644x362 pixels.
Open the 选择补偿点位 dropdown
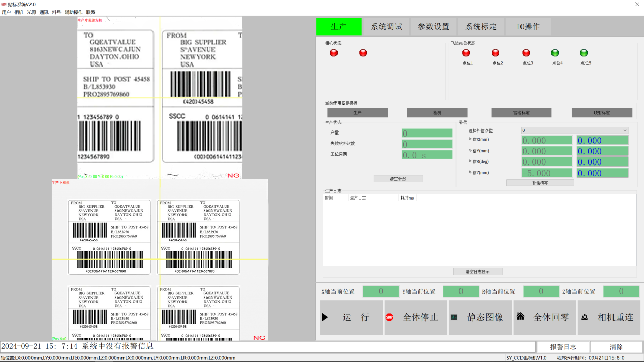point(574,130)
